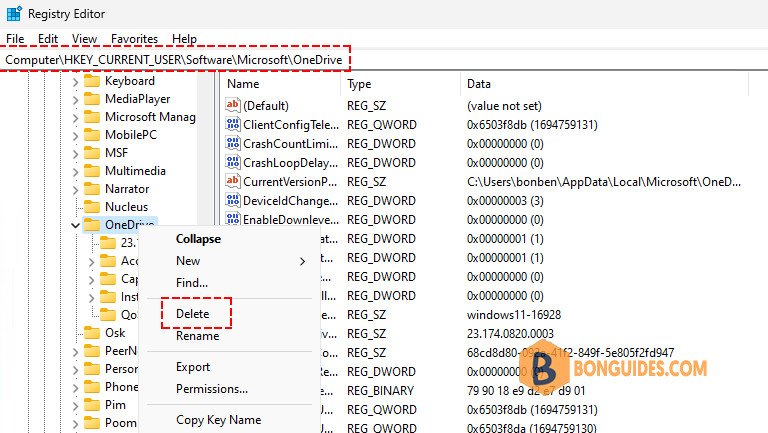Select the Keyboard folder icon
768x433 pixels.
click(x=92, y=81)
